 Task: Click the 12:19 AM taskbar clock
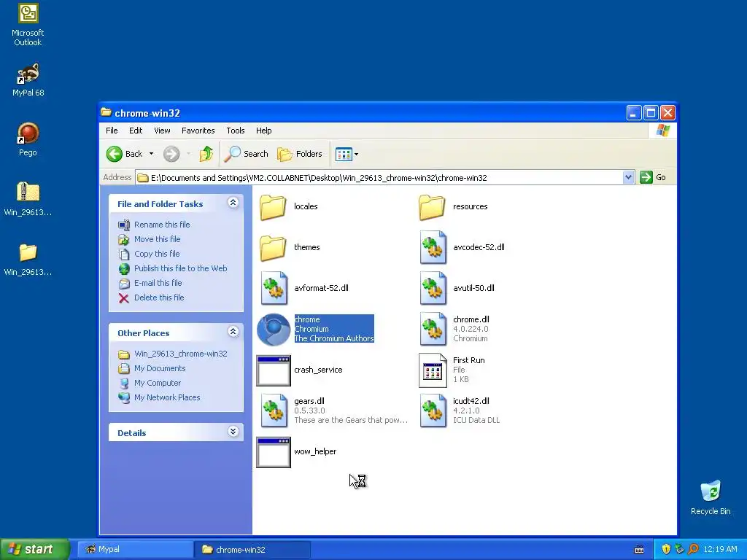click(x=720, y=549)
